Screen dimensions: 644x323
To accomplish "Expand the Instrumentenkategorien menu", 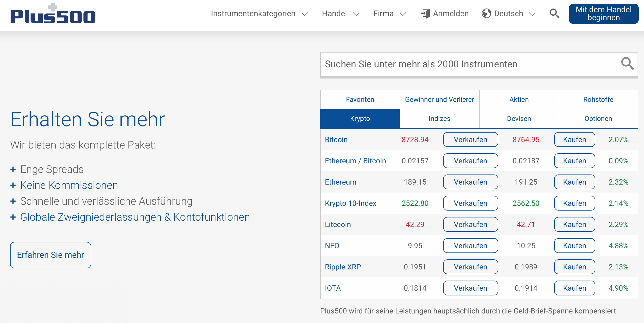I will point(259,14).
